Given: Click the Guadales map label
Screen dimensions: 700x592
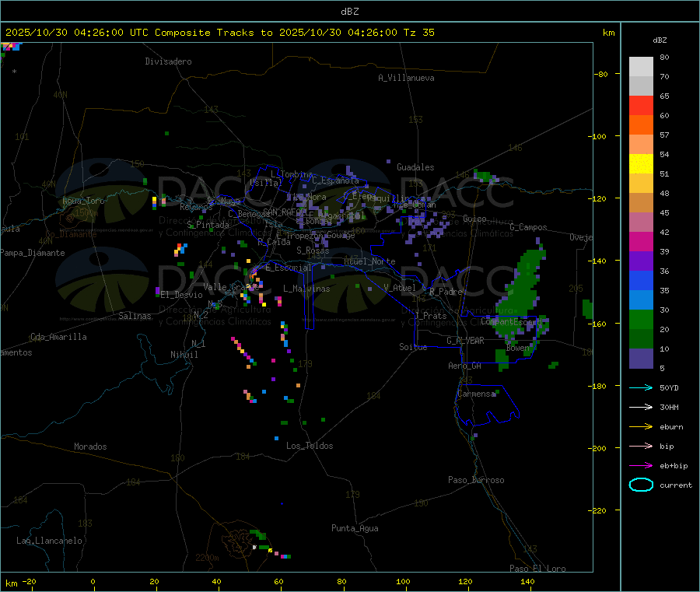Looking at the screenshot, I should point(415,167).
